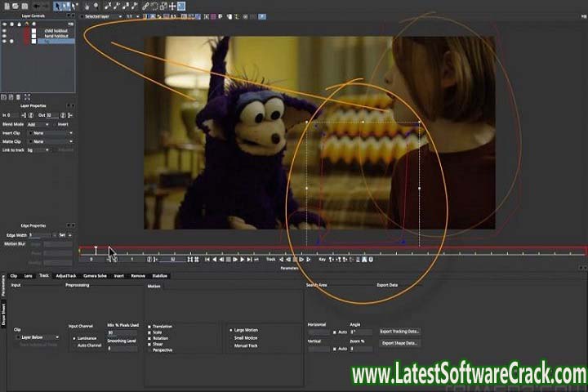Go to last frame button
Viewport: 588px width, 392px height.
249,260
